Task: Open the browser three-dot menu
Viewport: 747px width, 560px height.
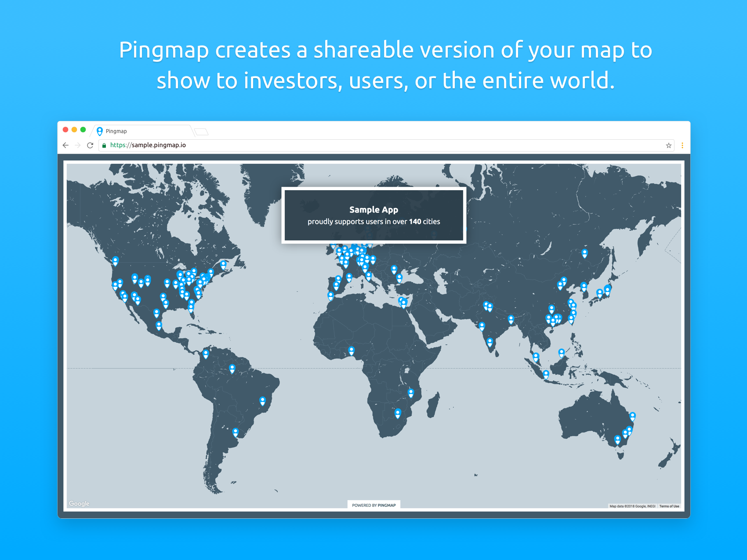Action: point(682,145)
